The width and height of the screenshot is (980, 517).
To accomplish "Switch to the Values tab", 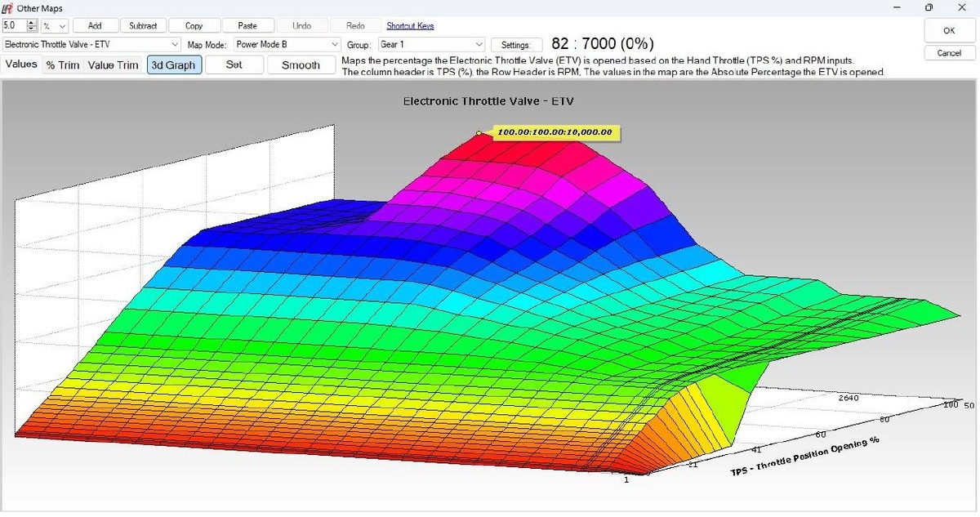I will pyautogui.click(x=21, y=64).
